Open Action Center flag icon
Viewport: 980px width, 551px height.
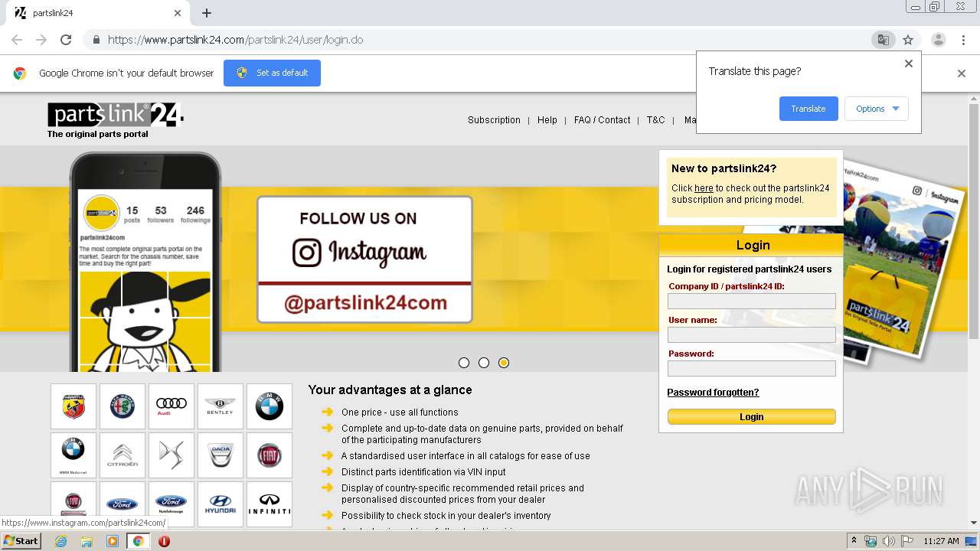pyautogui.click(x=907, y=541)
